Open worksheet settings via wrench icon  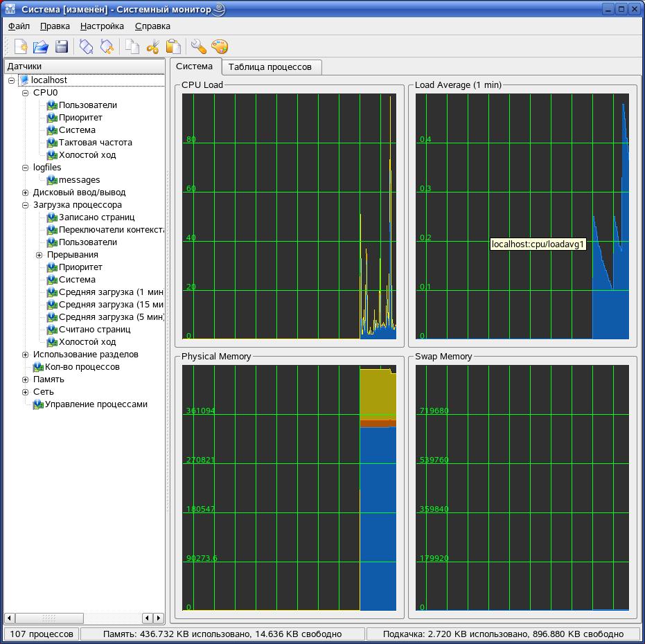pos(199,47)
